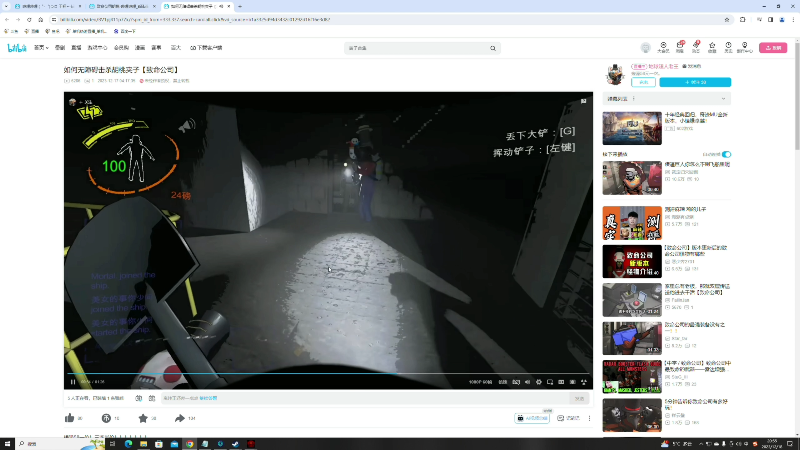Pause the video with the player's pause button

point(73,382)
